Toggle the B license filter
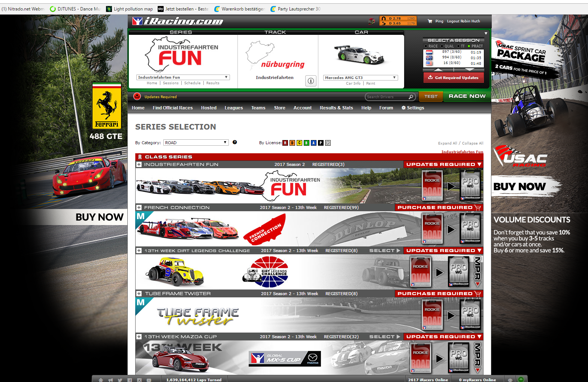 (x=307, y=143)
